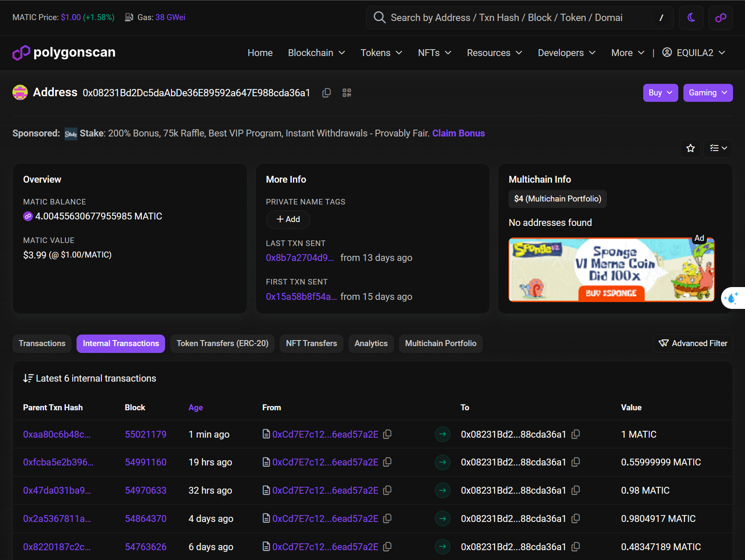The image size is (745, 560).
Task: Open block 54864370
Action: tap(145, 519)
